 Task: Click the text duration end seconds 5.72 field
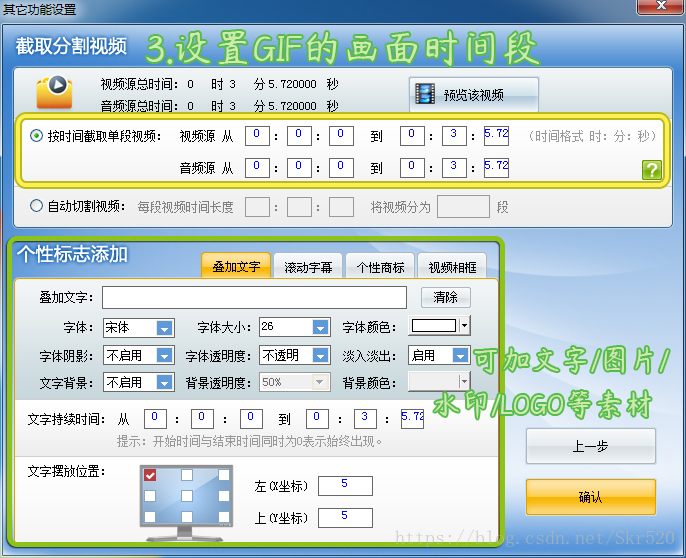tap(413, 419)
